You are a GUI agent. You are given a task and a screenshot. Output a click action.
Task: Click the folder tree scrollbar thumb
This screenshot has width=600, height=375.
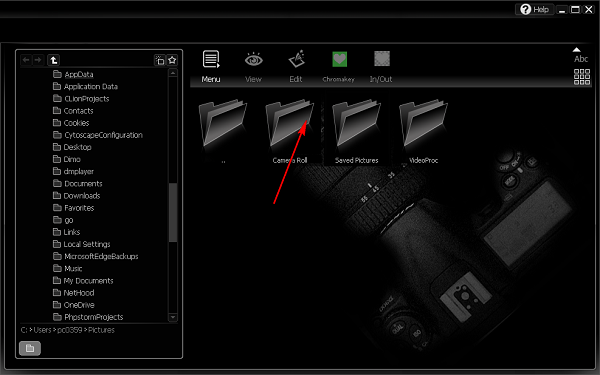coord(173,212)
